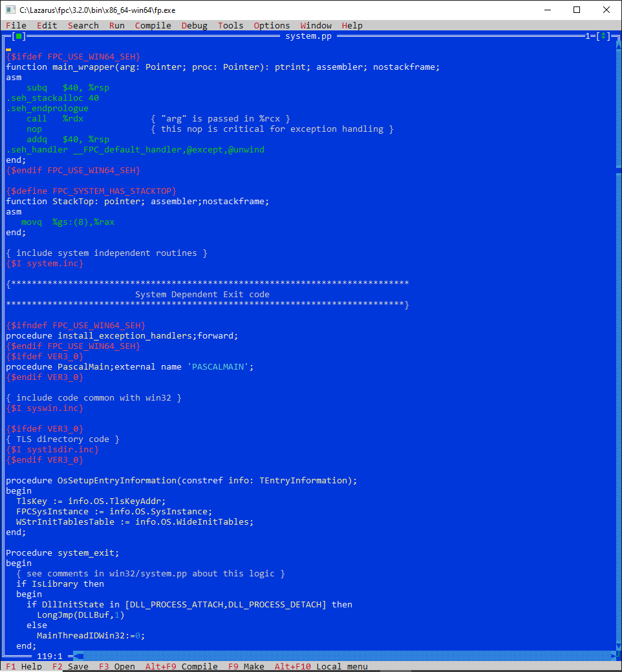The image size is (622, 672).
Task: Click the vertical scrollbar up arrow
Action: [x=619, y=47]
